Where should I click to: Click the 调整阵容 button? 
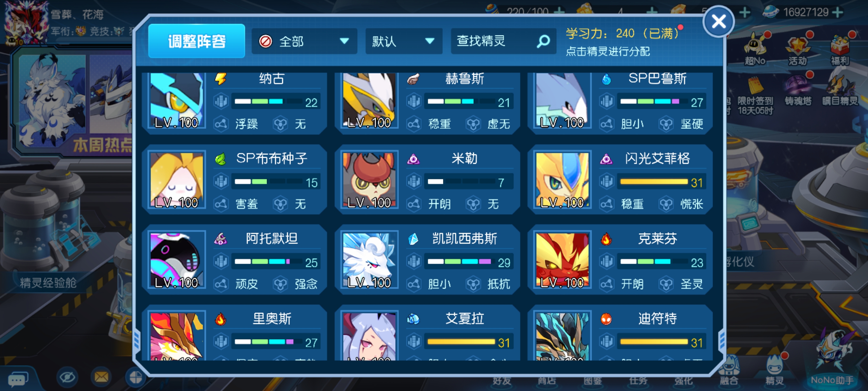click(x=197, y=41)
